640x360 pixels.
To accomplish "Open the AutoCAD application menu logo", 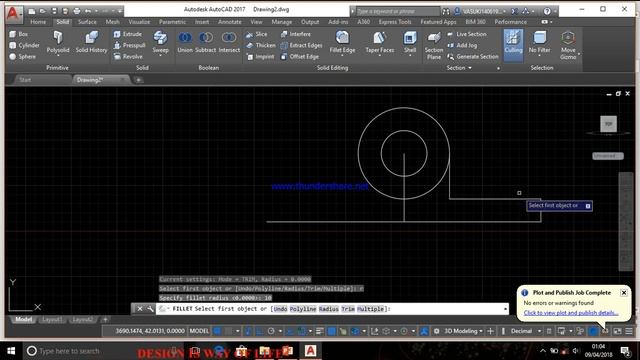I will click(x=13, y=13).
